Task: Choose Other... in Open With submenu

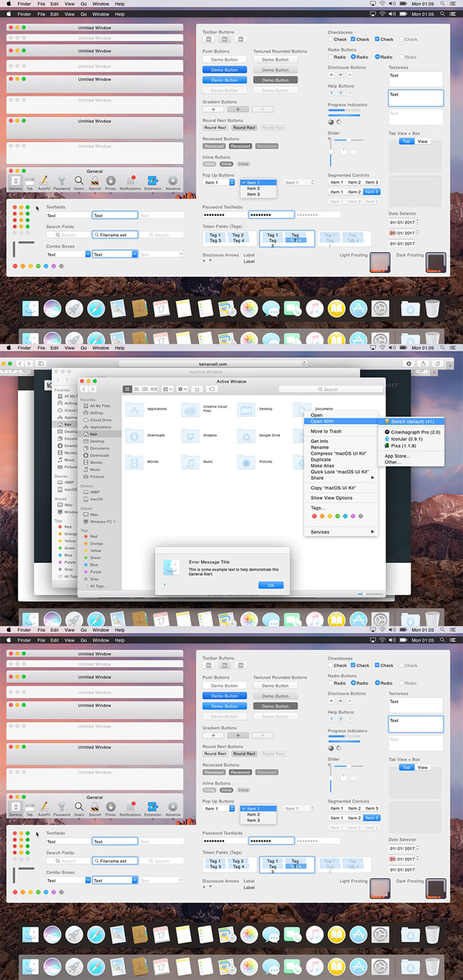Action: pyautogui.click(x=412, y=462)
